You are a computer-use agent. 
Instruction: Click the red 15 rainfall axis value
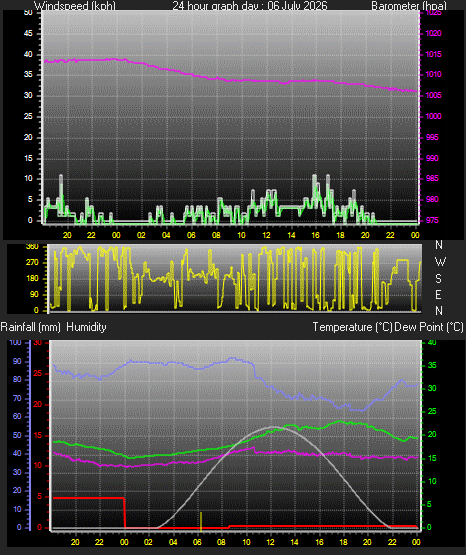pyautogui.click(x=38, y=435)
